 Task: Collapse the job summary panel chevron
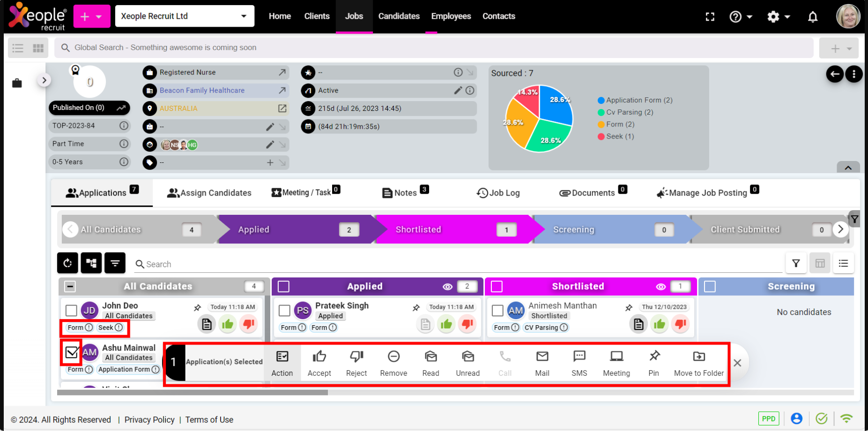point(848,168)
